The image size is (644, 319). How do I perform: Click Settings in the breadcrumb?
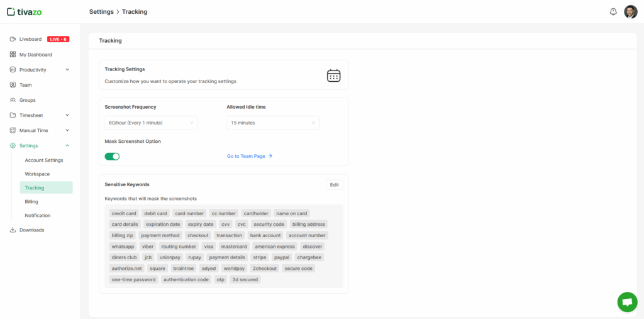101,12
